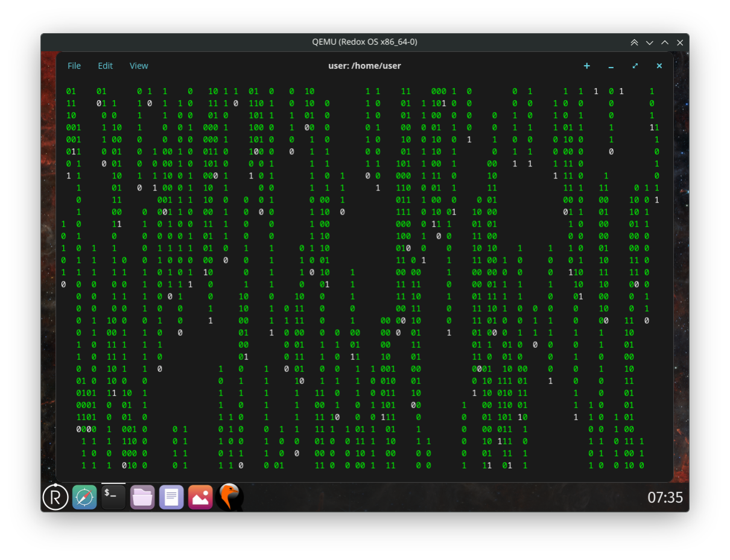
Task: Maximize the QEMU window via the up chevron
Action: [x=665, y=42]
